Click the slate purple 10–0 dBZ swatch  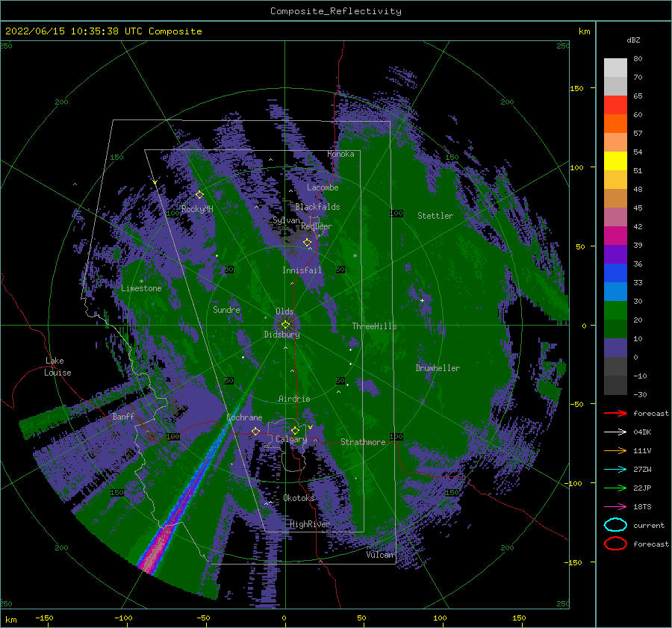pos(615,347)
